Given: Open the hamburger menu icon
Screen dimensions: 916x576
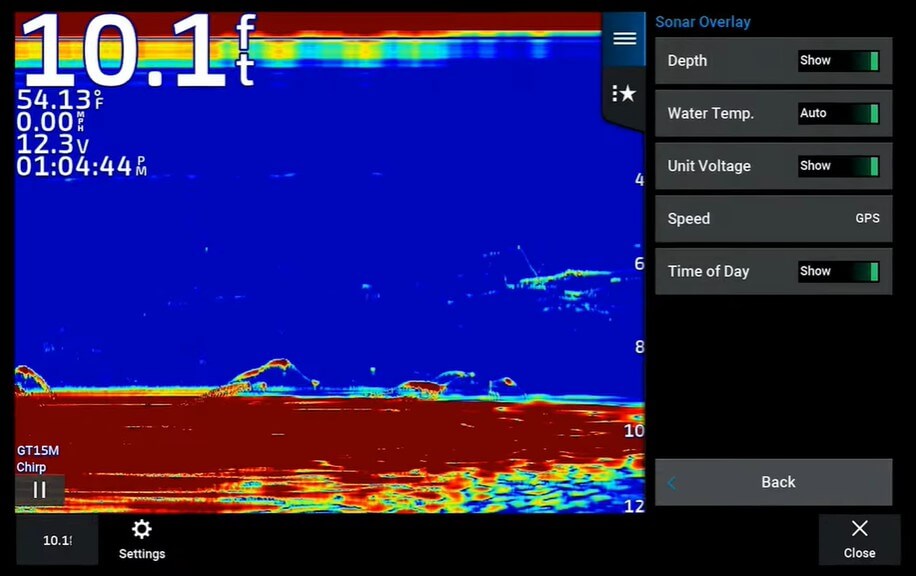Looking at the screenshot, I should (624, 39).
